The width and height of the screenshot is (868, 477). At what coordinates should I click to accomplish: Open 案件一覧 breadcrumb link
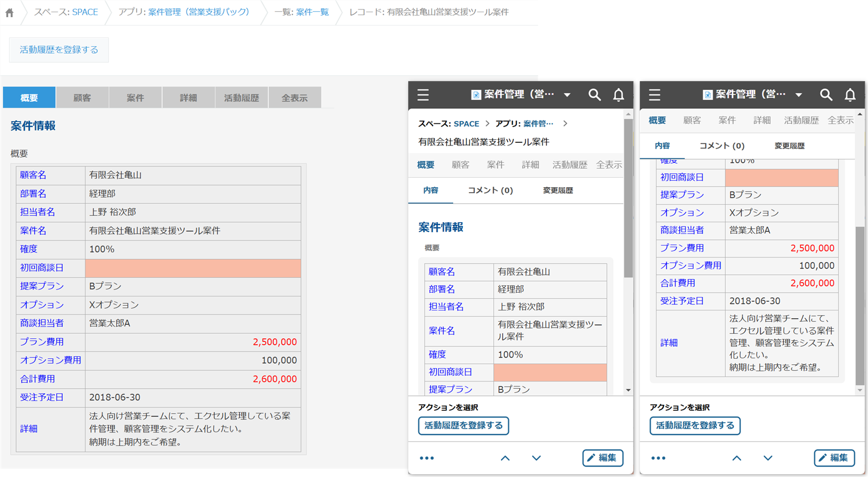click(x=312, y=12)
